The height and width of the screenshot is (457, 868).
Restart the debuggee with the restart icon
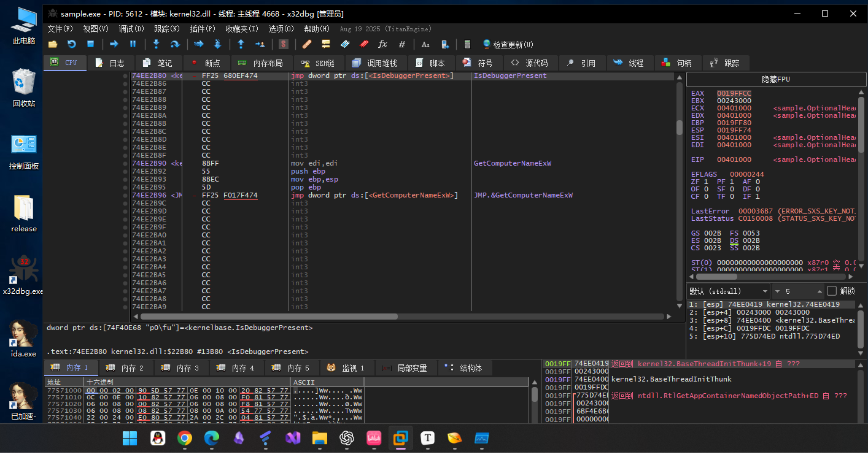point(71,44)
